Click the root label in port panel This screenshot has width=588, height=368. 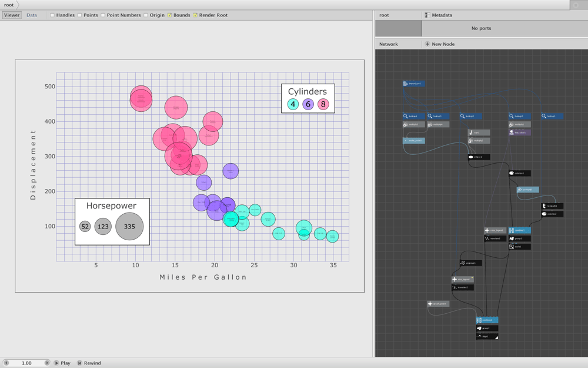coord(384,15)
